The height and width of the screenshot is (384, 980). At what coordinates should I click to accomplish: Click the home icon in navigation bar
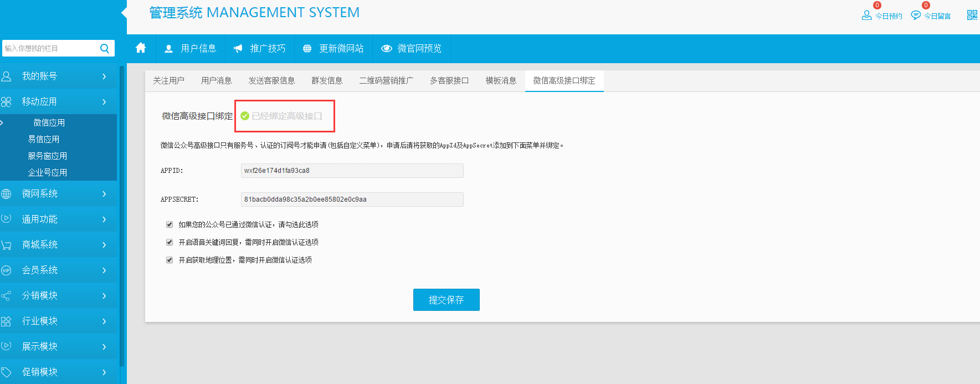141,48
